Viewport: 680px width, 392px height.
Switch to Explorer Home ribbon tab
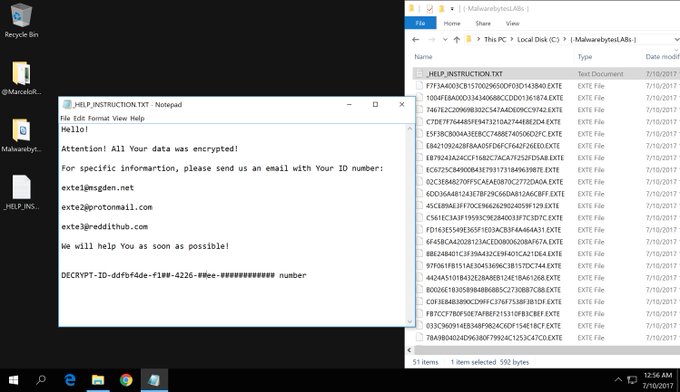(452, 23)
